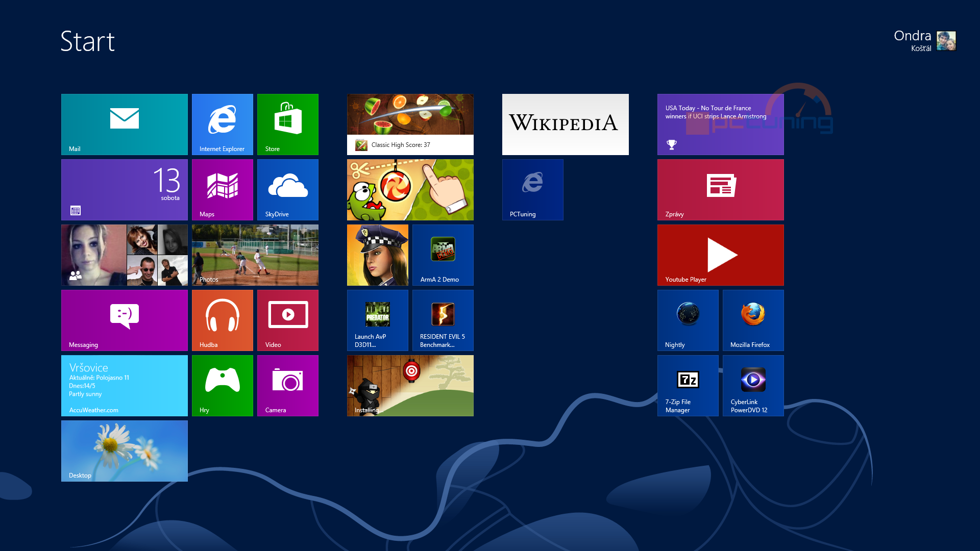This screenshot has height=551, width=980.
Task: Launch the Cut the Rope tile
Action: click(x=410, y=190)
